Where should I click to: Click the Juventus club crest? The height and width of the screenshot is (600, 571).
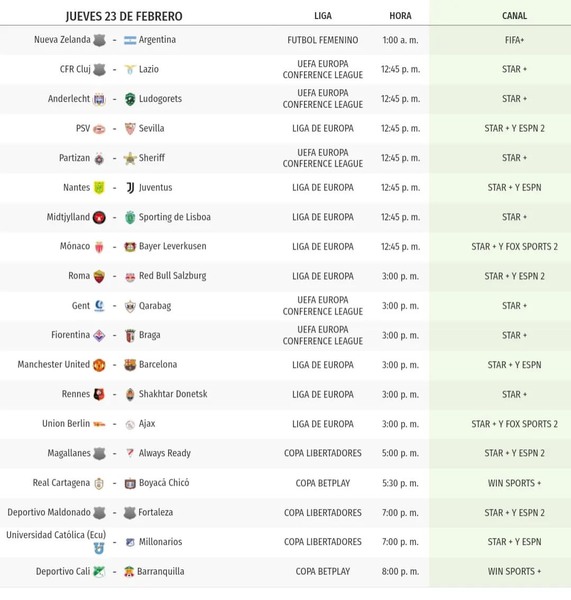coord(130,188)
